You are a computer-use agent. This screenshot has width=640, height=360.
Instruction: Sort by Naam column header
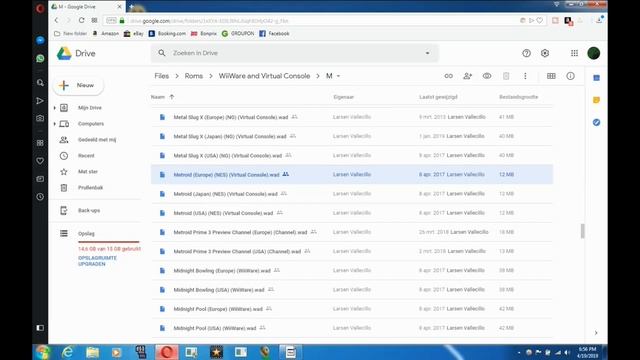158,97
